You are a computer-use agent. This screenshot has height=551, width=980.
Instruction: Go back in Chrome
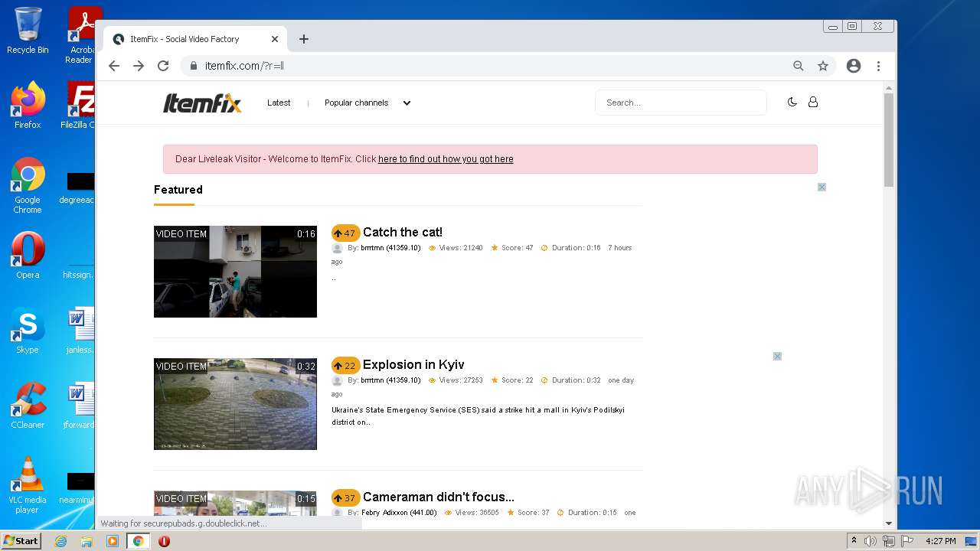[114, 66]
